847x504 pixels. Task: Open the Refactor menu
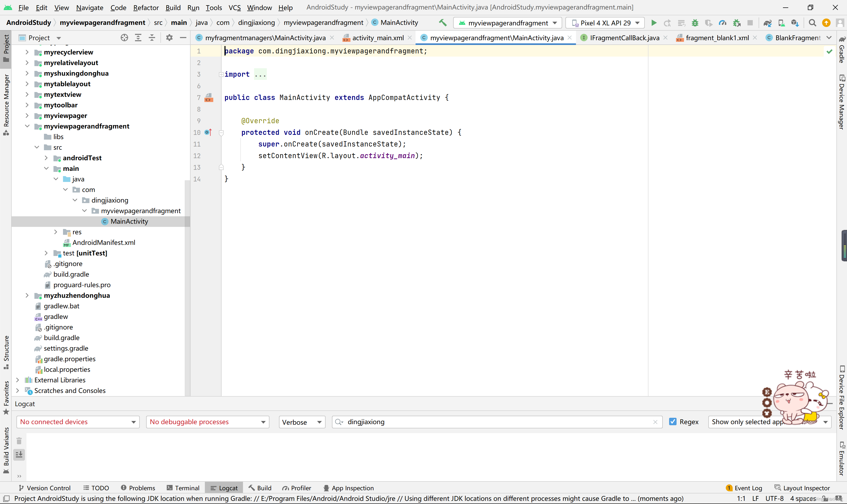[x=146, y=7]
